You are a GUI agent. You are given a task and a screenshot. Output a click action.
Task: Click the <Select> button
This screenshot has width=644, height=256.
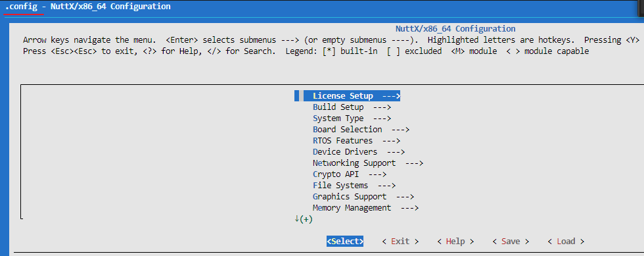click(x=345, y=241)
